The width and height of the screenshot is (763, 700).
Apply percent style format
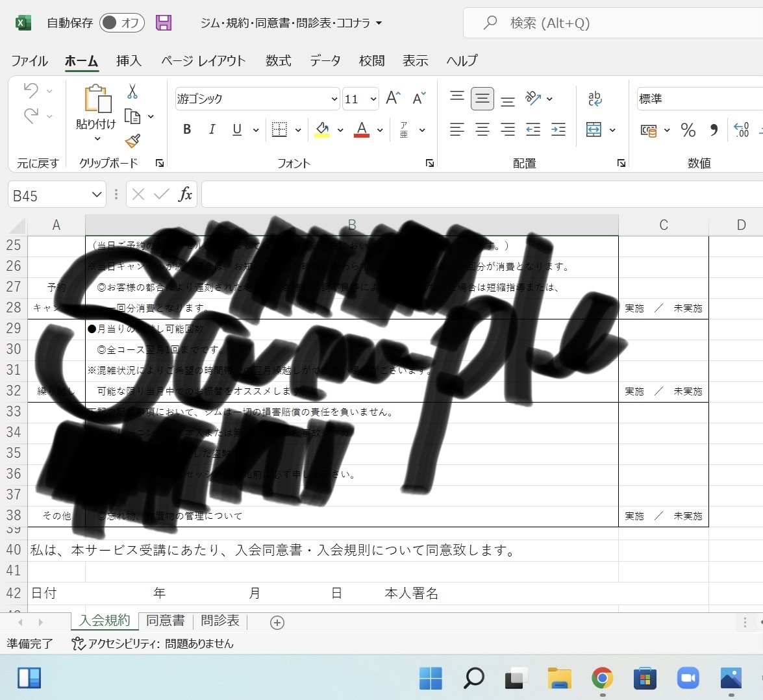(688, 130)
